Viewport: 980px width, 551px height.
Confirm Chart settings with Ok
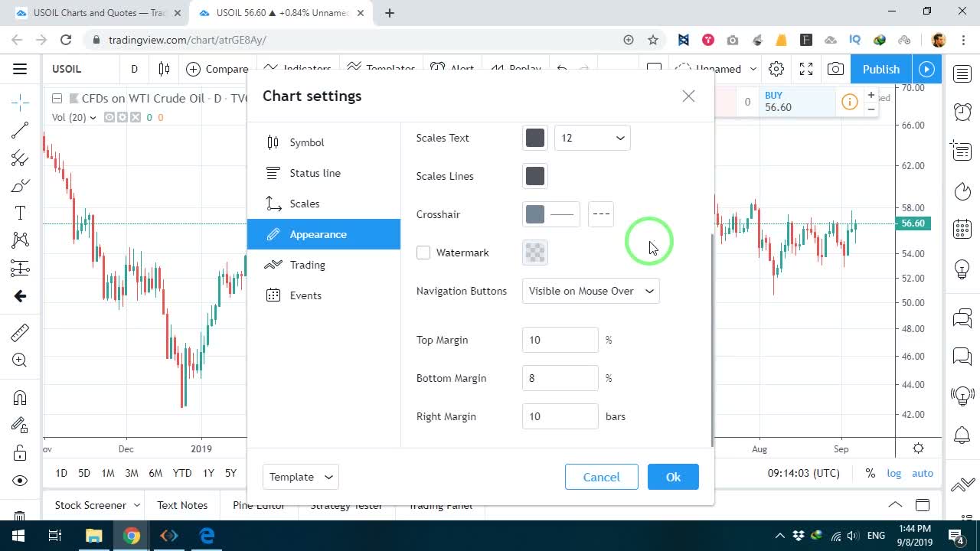pyautogui.click(x=673, y=477)
